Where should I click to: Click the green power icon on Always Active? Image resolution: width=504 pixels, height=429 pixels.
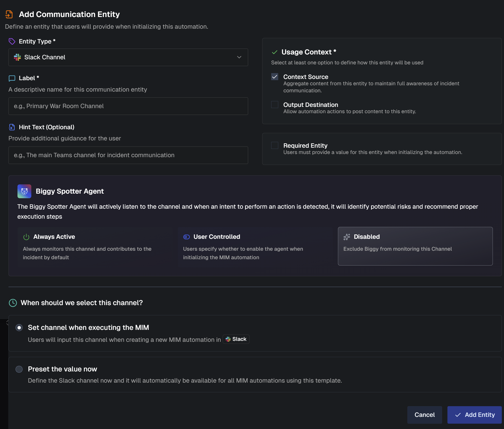(x=26, y=237)
